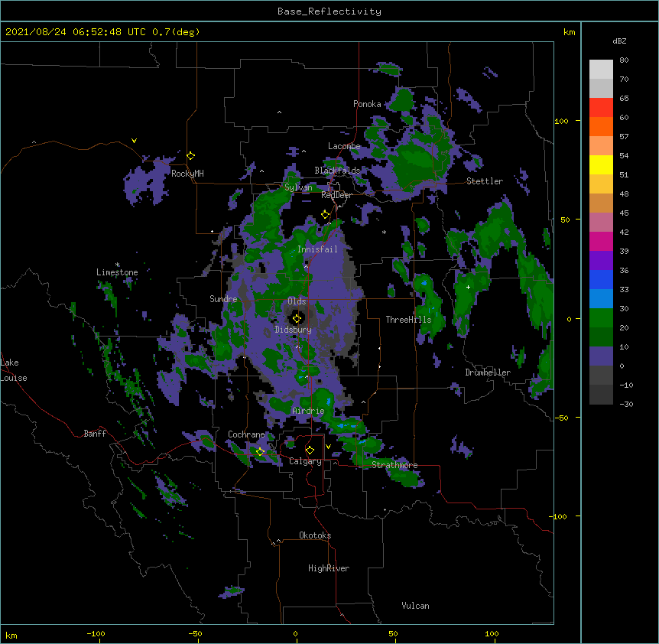
Task: Select the Olds town label
Action: tap(297, 301)
